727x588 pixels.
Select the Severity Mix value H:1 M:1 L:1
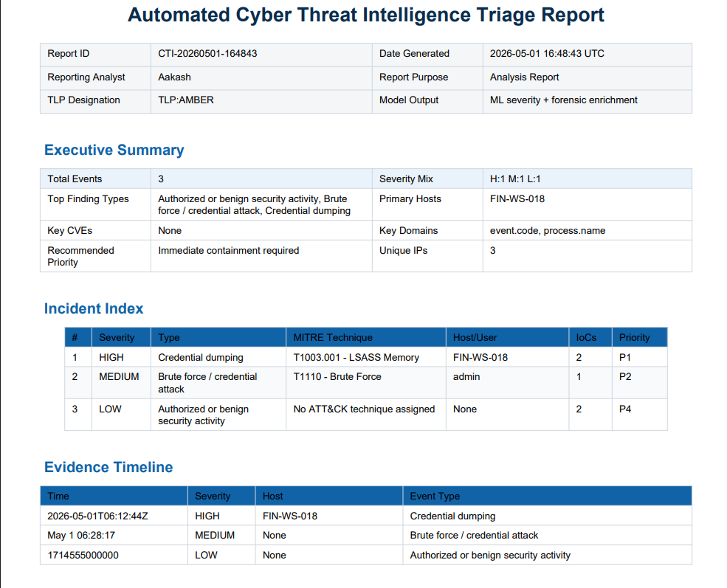click(x=515, y=179)
